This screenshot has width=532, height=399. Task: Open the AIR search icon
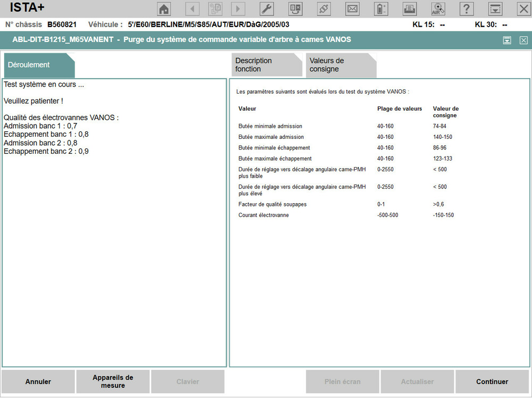438,9
